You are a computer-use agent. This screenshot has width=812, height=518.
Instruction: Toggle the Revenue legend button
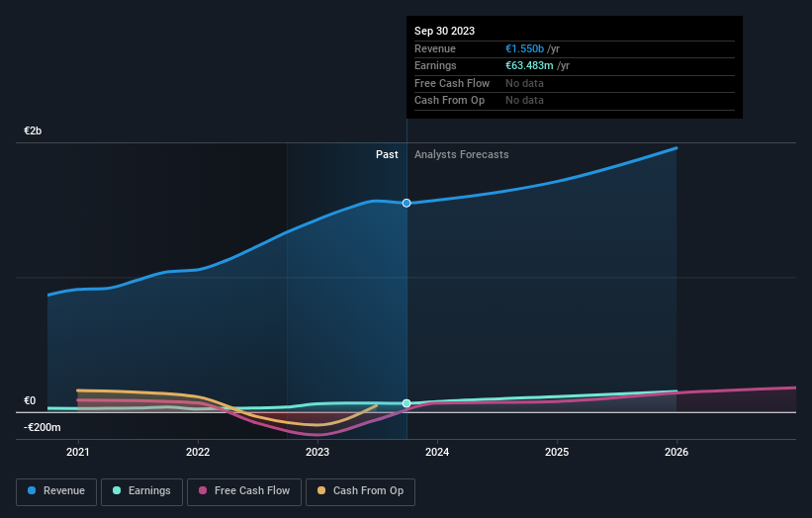pos(56,491)
